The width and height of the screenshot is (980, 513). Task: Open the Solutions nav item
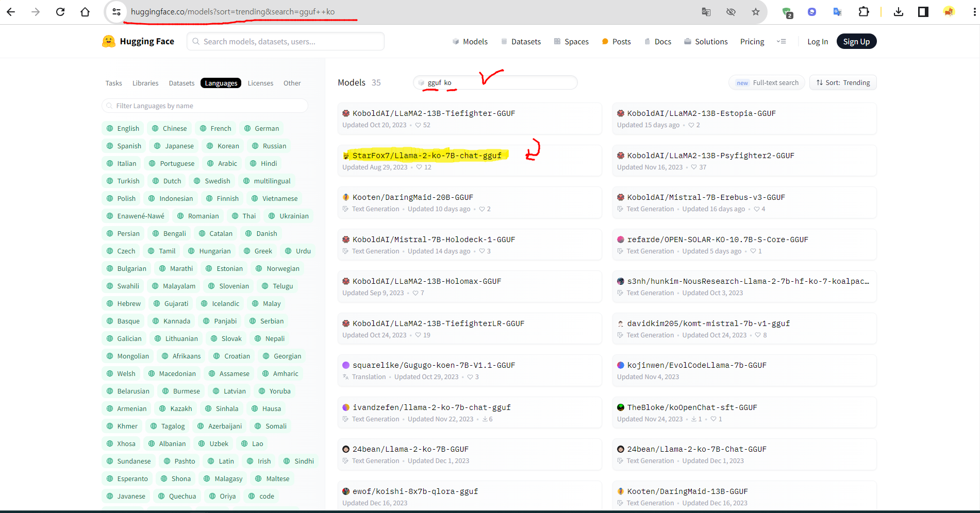[706, 42]
